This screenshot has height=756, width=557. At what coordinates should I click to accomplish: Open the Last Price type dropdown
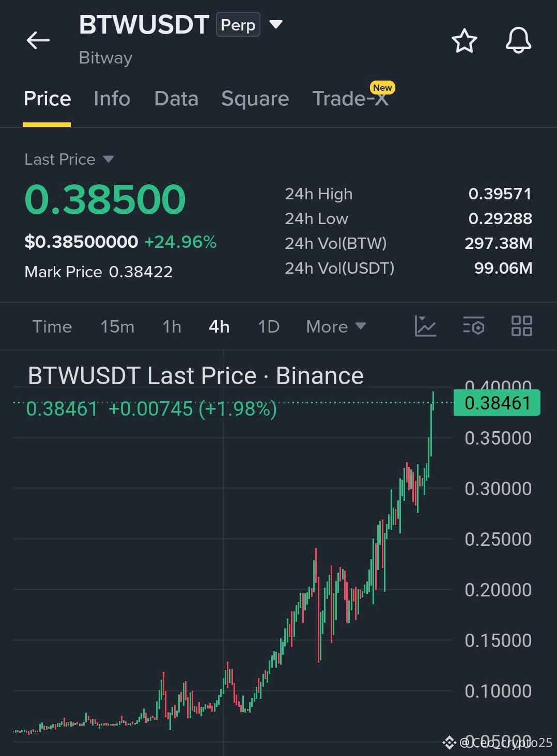click(108, 159)
